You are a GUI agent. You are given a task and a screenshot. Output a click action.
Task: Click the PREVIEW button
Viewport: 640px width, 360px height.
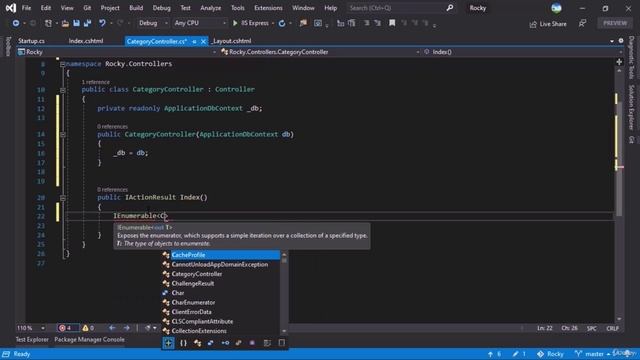615,23
